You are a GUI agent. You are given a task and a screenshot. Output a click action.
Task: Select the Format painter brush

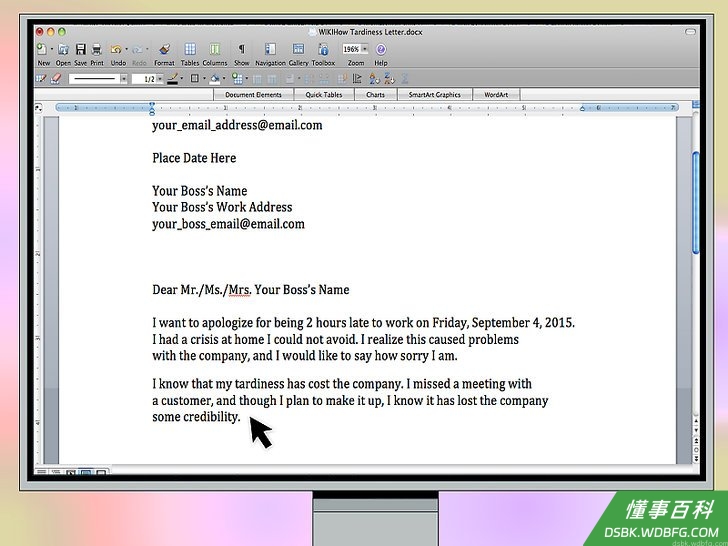(x=164, y=49)
